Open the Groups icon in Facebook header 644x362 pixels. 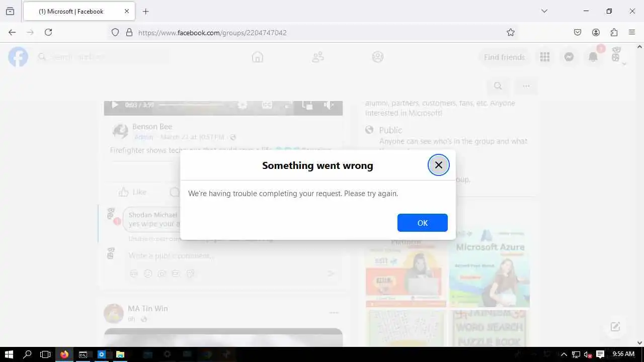[378, 57]
